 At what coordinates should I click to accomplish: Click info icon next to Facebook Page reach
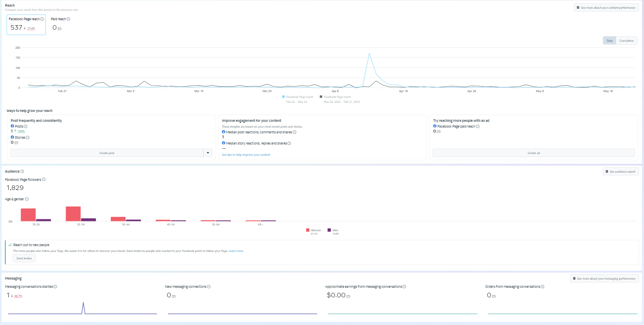pos(42,19)
